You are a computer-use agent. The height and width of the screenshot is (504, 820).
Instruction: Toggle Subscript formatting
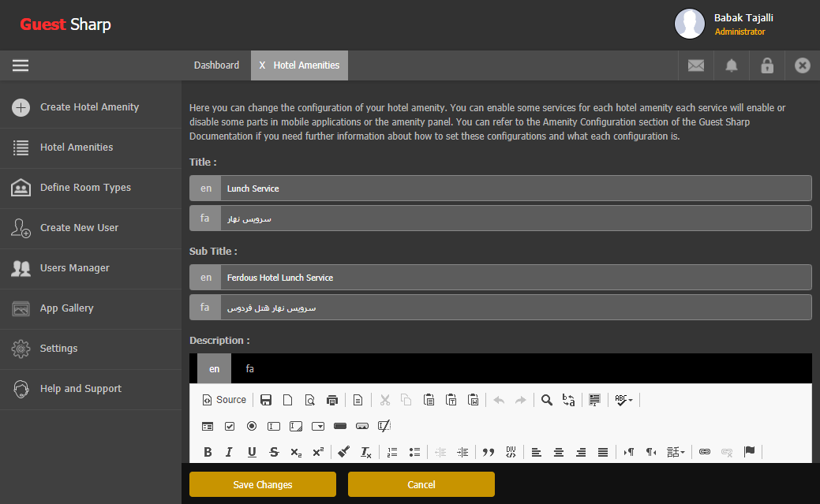click(296, 452)
